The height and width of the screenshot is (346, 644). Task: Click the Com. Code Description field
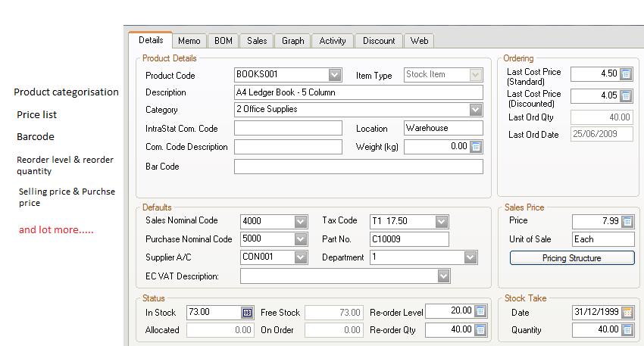(288, 147)
